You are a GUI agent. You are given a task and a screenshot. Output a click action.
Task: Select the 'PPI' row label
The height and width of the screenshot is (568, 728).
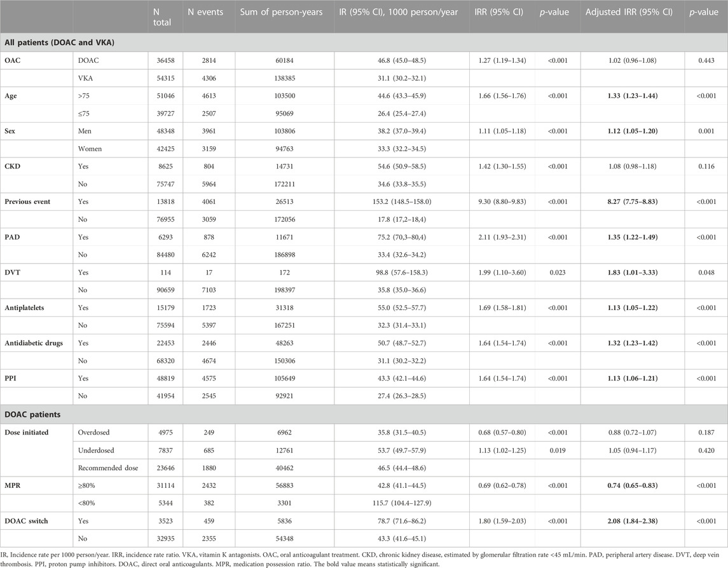pyautogui.click(x=10, y=378)
